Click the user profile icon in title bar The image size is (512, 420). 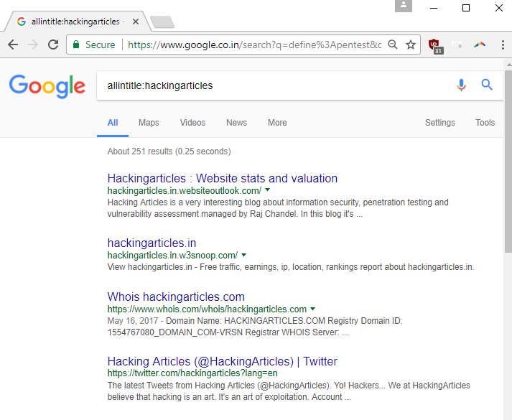(x=404, y=6)
